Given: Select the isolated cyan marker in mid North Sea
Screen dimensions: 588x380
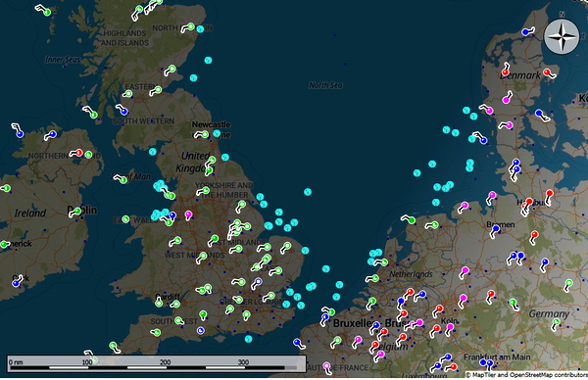Looking at the screenshot, I should click(x=308, y=192).
